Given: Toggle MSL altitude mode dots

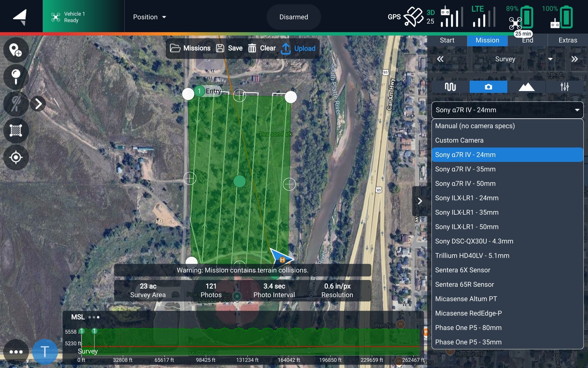Looking at the screenshot, I should 94,317.
